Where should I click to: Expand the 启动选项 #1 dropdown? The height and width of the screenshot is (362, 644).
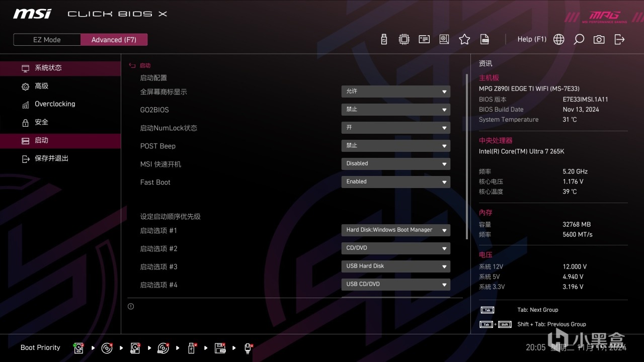point(395,230)
